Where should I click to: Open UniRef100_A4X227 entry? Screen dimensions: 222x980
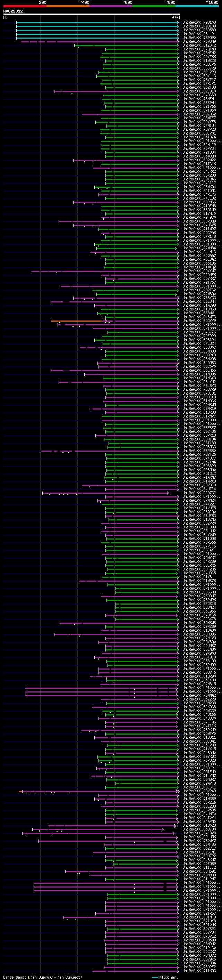pos(199,504)
